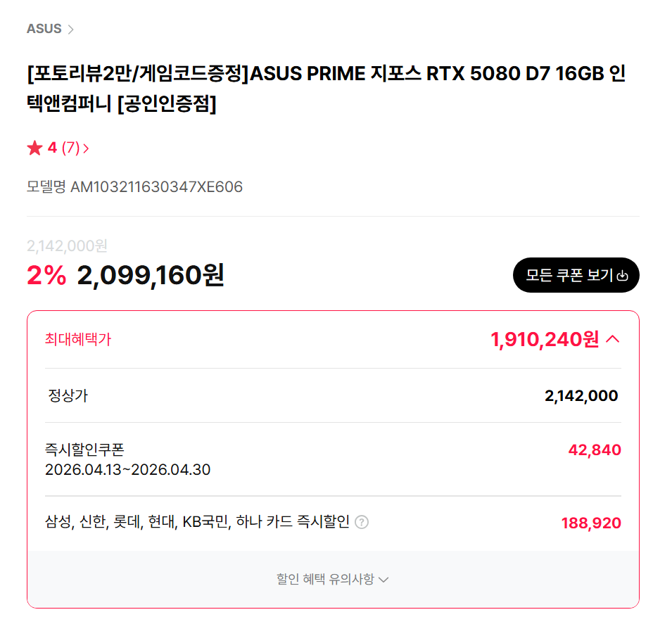Click the question mark icon beside 카드 즉시할인
Viewport: 672px width, 624px height.
[x=362, y=522]
